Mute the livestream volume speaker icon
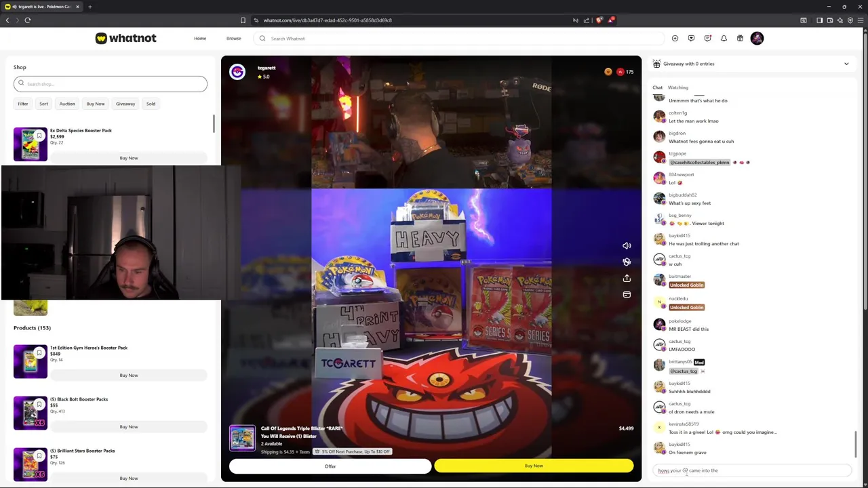 pyautogui.click(x=627, y=246)
